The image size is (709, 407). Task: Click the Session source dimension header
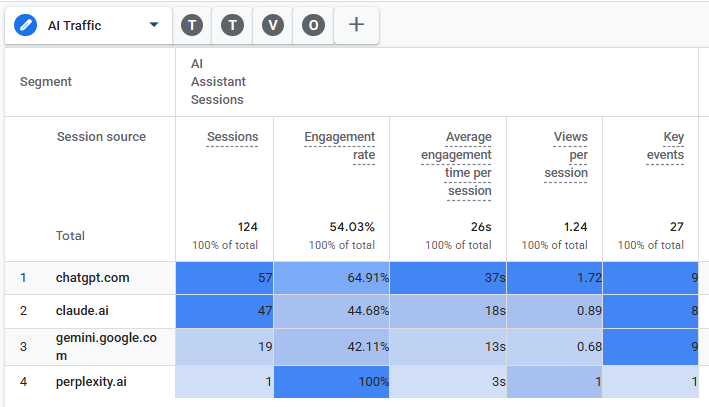pos(101,137)
